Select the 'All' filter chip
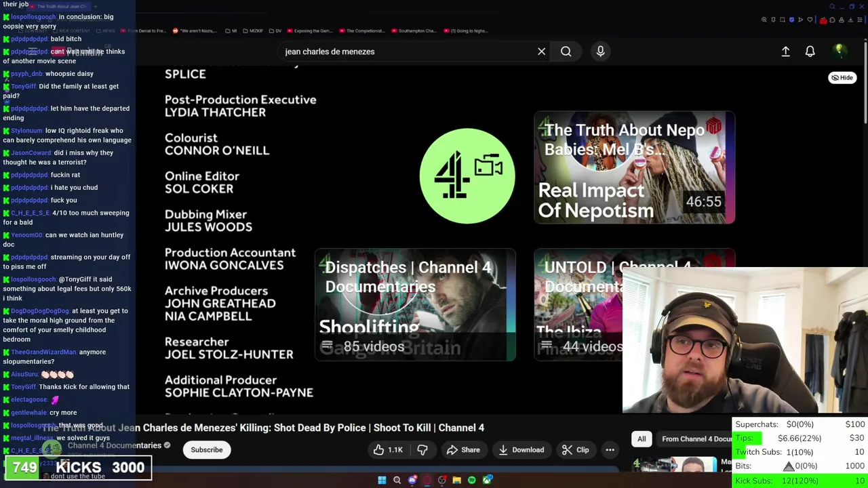This screenshot has width=868, height=488. click(x=642, y=439)
